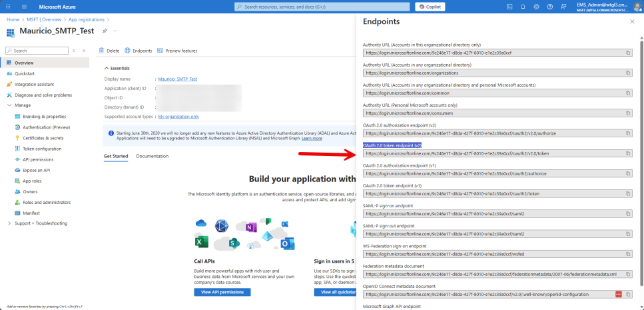
Task: Open Certificates & secrets in the sidebar
Action: pyautogui.click(x=43, y=138)
